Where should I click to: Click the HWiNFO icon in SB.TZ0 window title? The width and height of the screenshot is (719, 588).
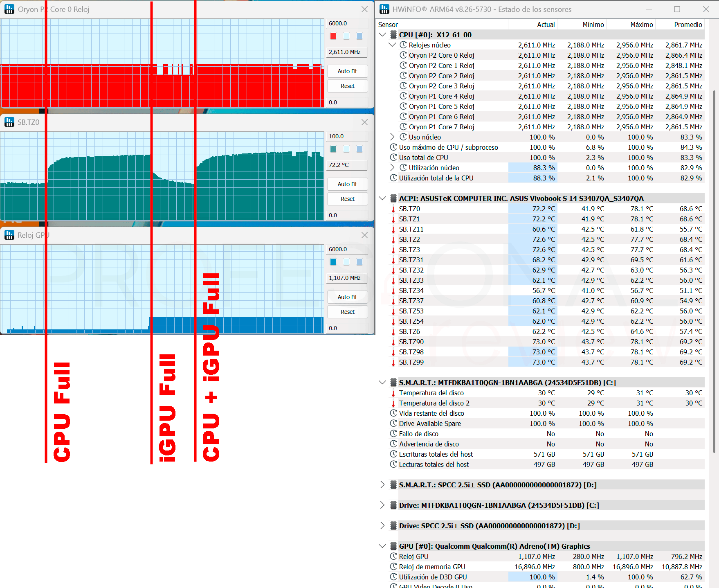[9, 122]
